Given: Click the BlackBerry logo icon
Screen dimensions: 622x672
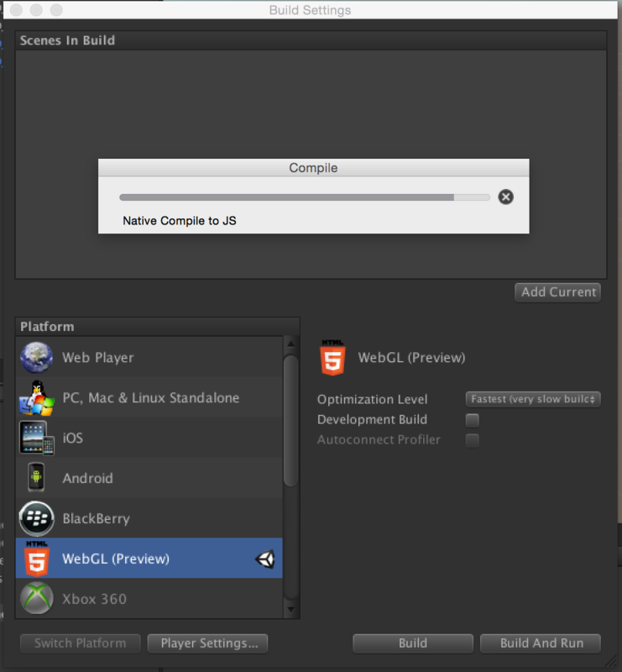Looking at the screenshot, I should click(36, 518).
